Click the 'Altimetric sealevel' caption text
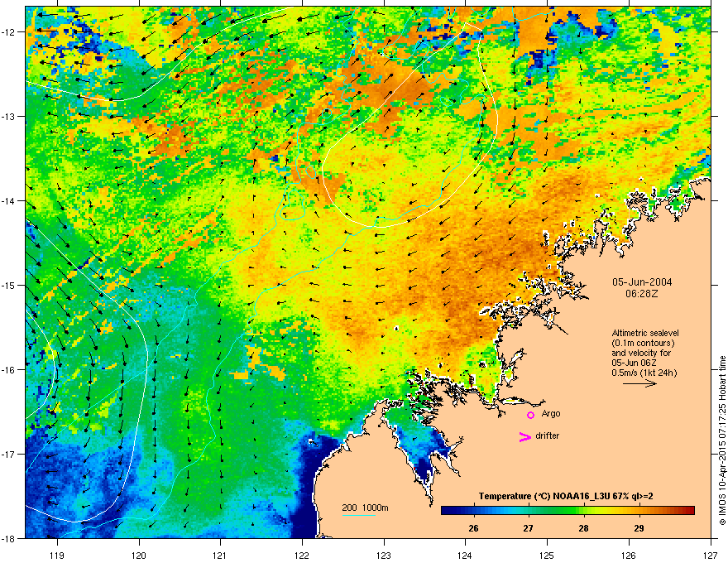This screenshot has width=728, height=563. [x=645, y=333]
